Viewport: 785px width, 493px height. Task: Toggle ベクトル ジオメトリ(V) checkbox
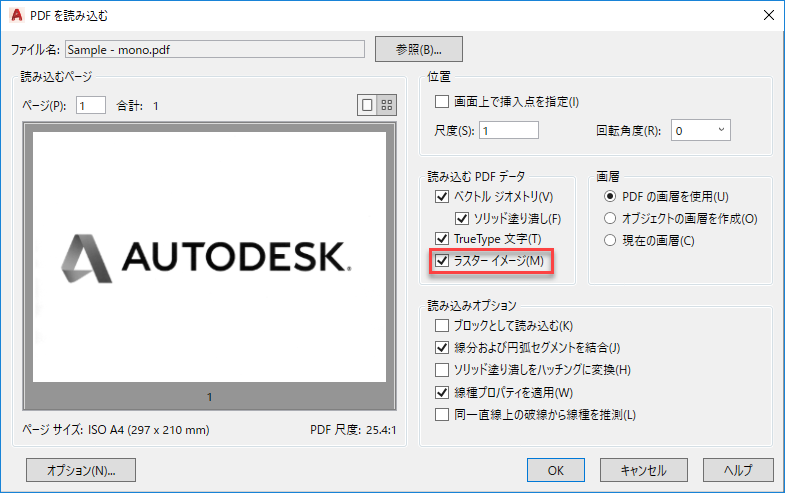click(442, 196)
